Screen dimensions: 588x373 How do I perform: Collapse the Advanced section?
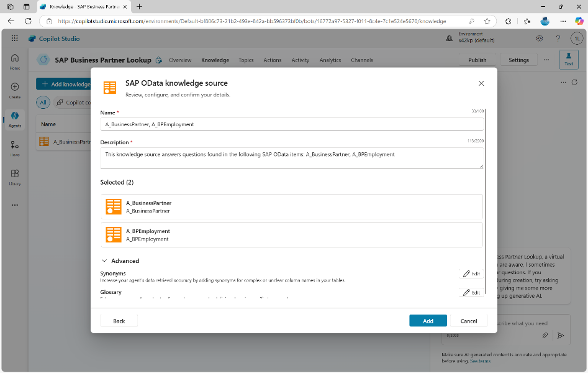[x=104, y=260]
